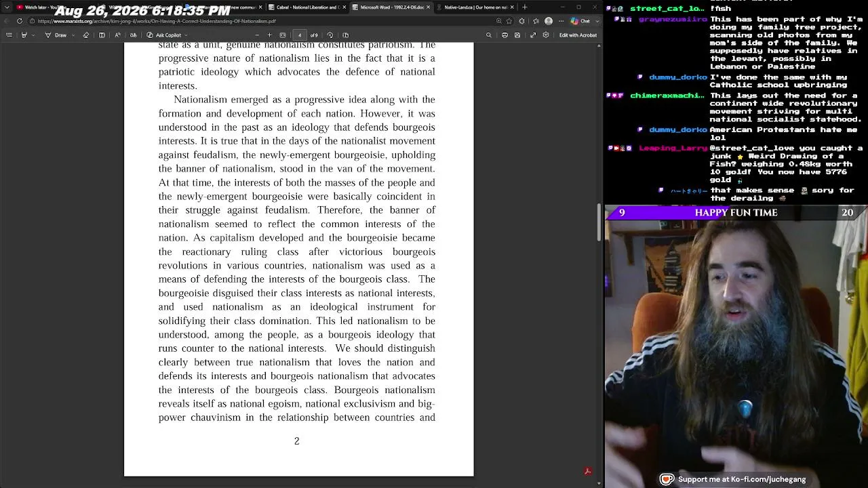Screen dimensions: 868x488
Task: Click the vertical PDF scrollbar thumb
Action: pyautogui.click(x=599, y=222)
